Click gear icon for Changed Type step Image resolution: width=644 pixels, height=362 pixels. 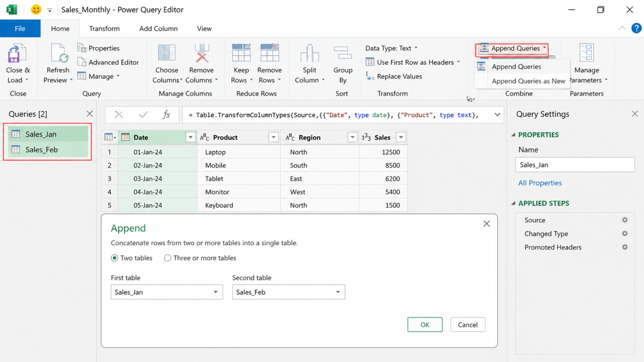625,233
